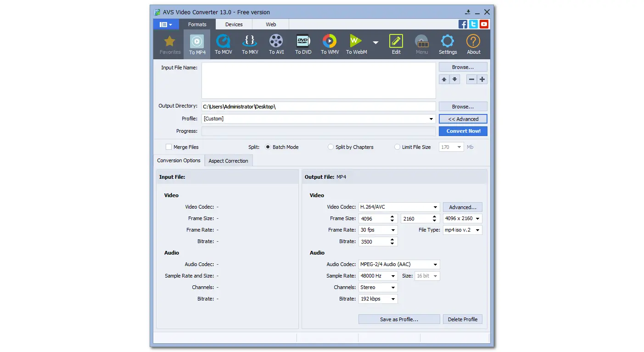Select Split by Chapters radio button
The image size is (644, 352).
(330, 147)
